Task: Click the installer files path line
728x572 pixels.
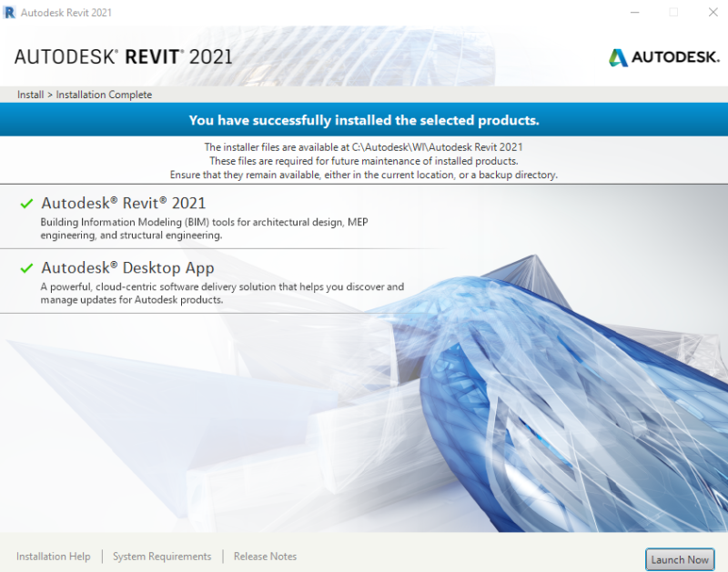Action: [x=363, y=147]
